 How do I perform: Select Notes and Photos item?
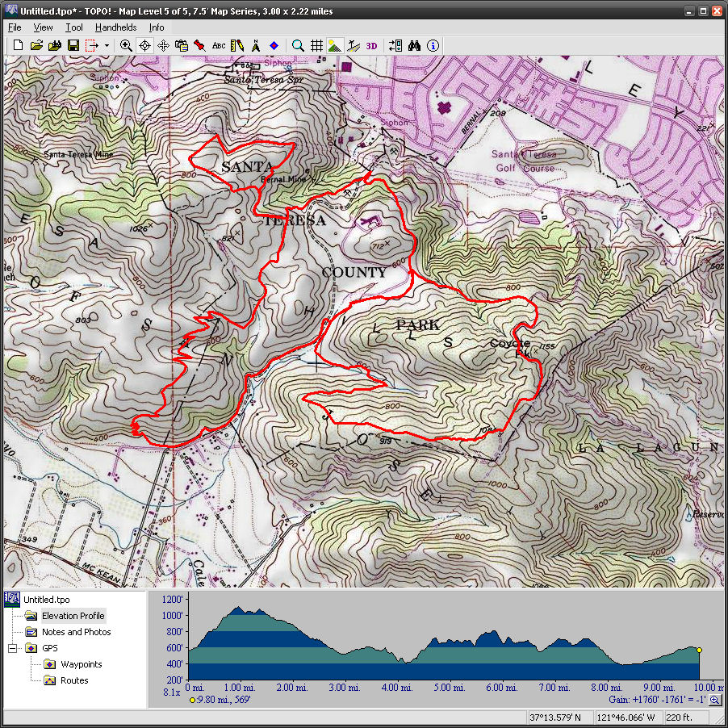tap(76, 632)
